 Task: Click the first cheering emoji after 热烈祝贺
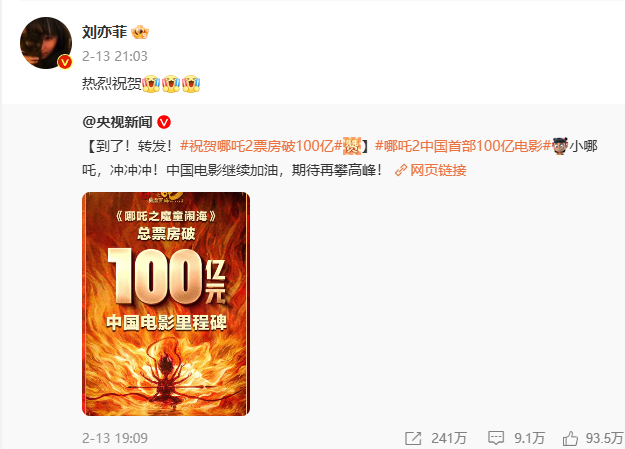coord(151,84)
